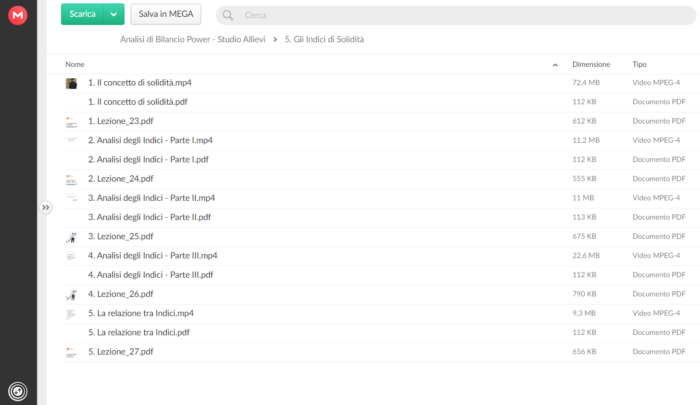Open the Scarica dropdown arrow
Image resolution: width=700 pixels, height=405 pixels.
click(114, 14)
